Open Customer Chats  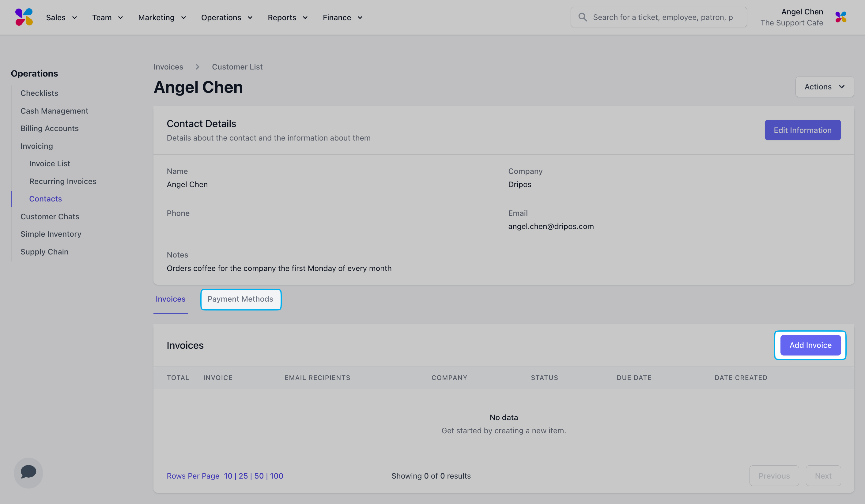(50, 216)
